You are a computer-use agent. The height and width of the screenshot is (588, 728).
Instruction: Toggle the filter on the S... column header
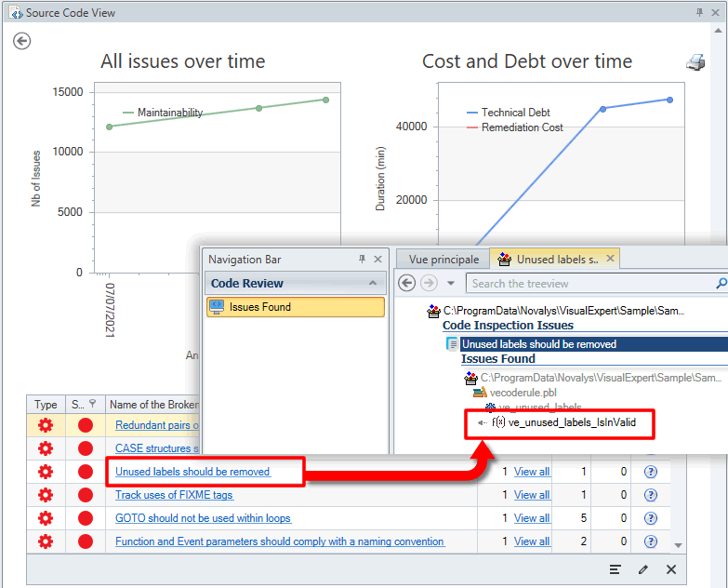click(91, 405)
